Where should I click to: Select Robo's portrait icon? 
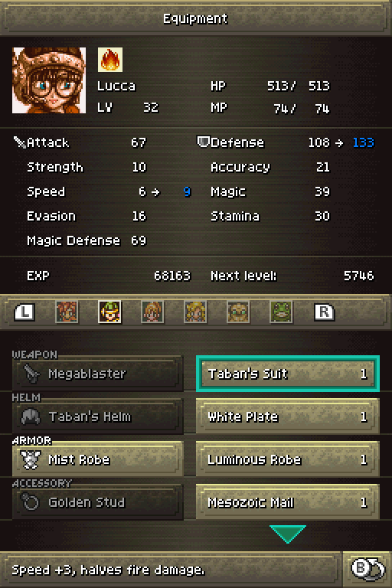pos(238,312)
